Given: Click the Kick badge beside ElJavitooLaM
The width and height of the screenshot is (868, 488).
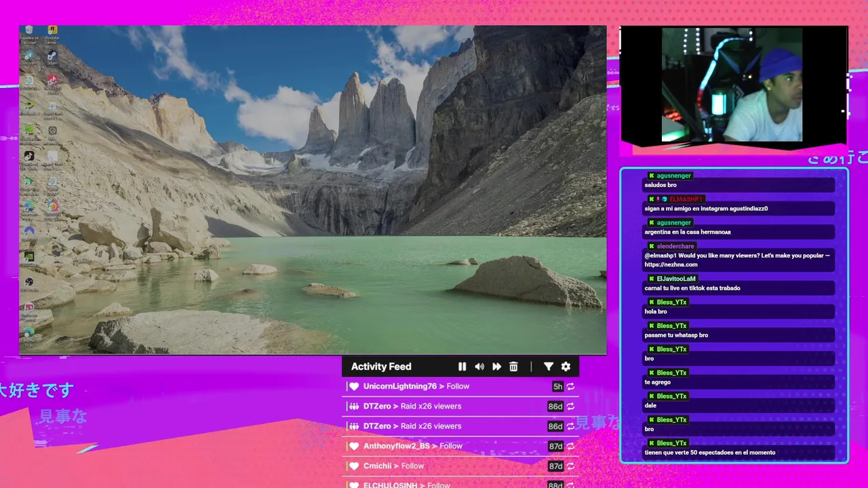Looking at the screenshot, I should coord(652,279).
